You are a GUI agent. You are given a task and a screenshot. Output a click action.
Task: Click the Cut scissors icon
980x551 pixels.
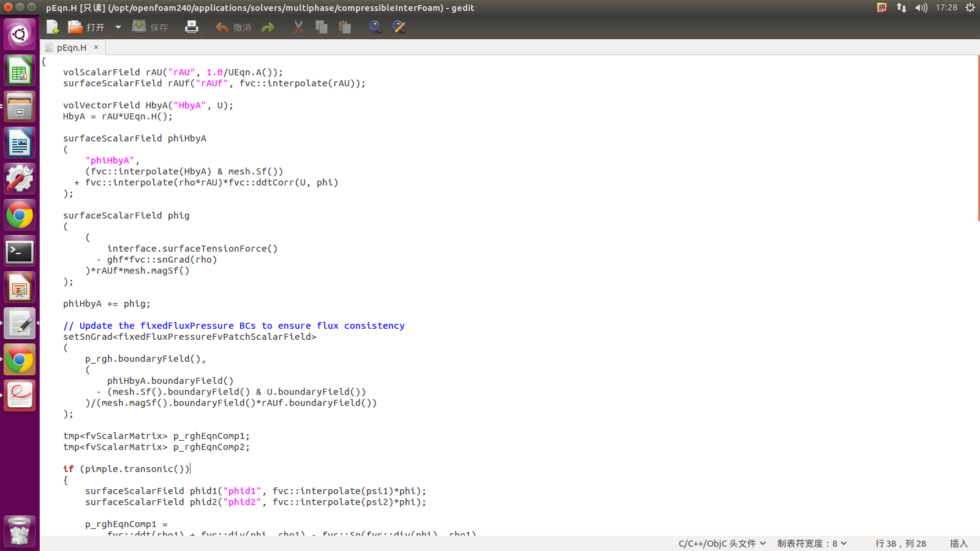click(298, 27)
